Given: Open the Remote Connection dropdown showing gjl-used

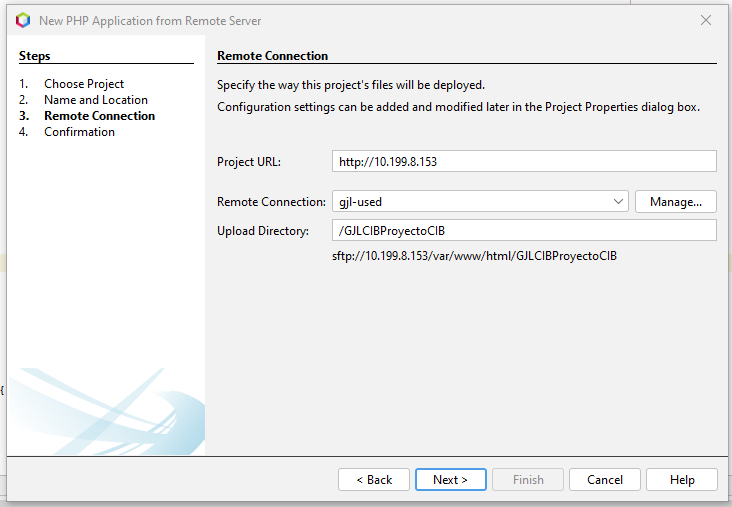Looking at the screenshot, I should pyautogui.click(x=480, y=201).
